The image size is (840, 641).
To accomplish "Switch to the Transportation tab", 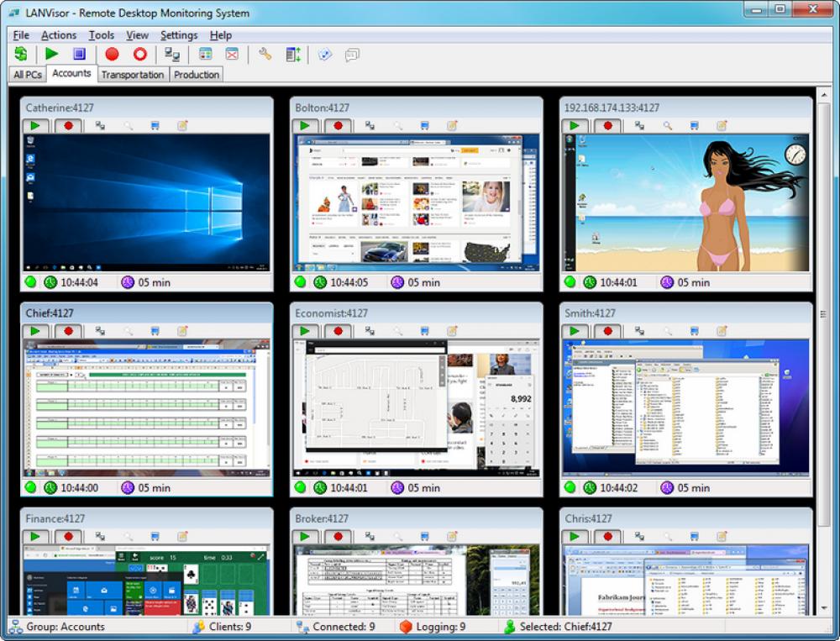I will click(x=132, y=74).
